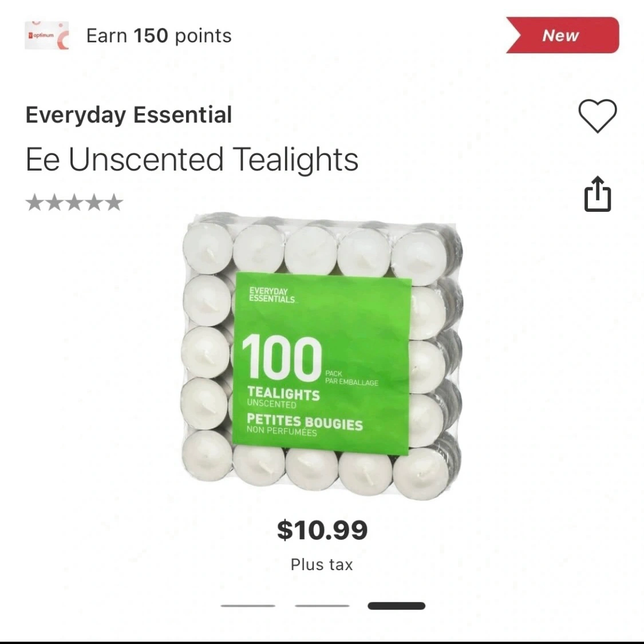Select the second rating star

click(54, 203)
